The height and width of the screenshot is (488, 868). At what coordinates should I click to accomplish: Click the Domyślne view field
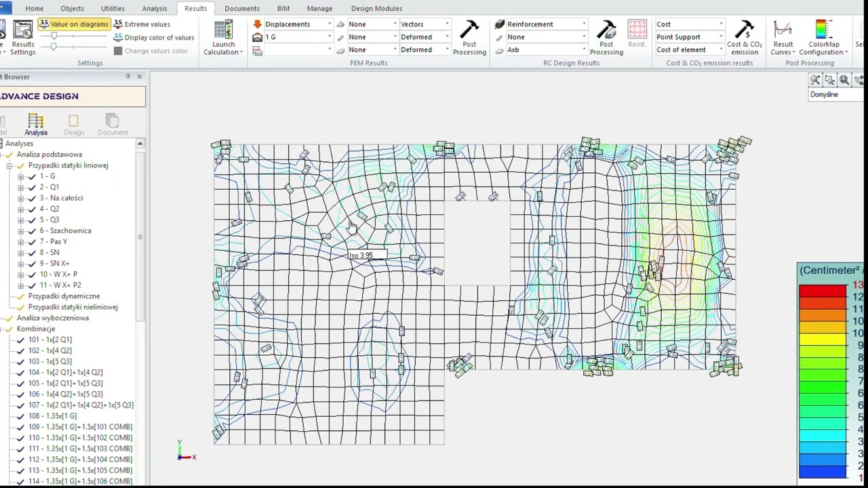[837, 95]
